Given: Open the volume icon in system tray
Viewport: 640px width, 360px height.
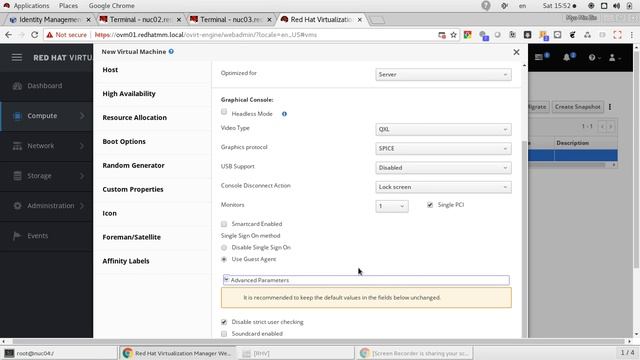Looking at the screenshot, I should pyautogui.click(x=617, y=6).
